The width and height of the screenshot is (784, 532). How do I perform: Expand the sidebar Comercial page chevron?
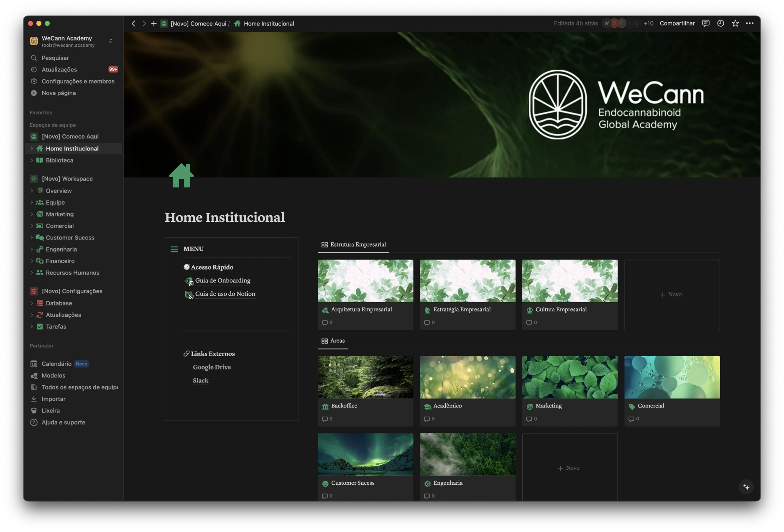32,226
